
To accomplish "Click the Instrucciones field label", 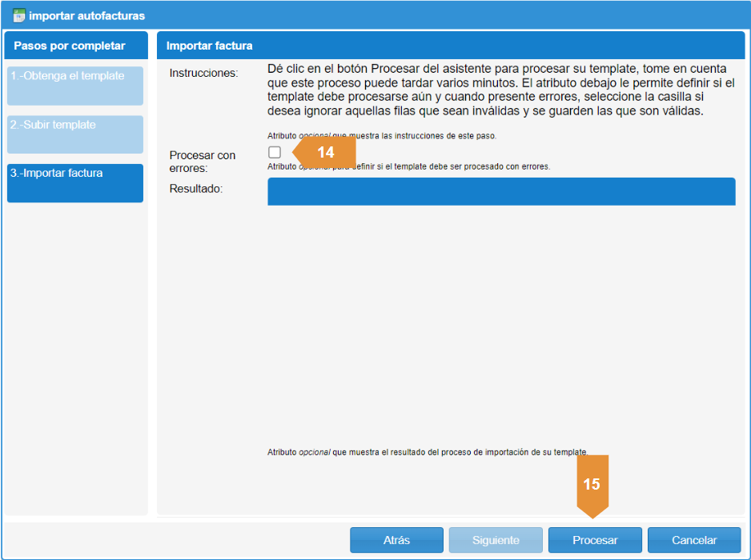I will [x=204, y=74].
